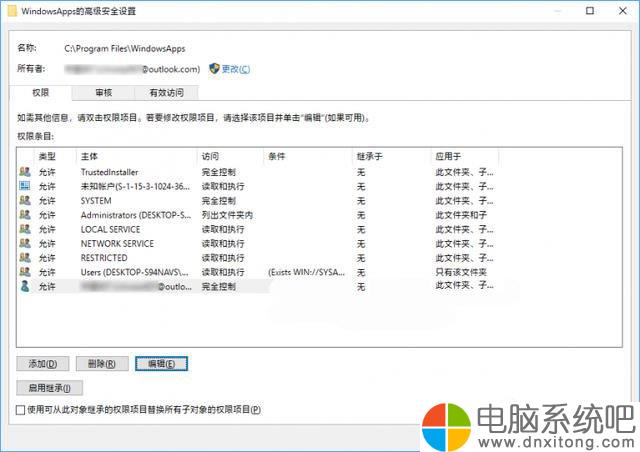This screenshot has width=640, height=452.
Task: Click the group icon beside Administrators entry
Action: click(x=25, y=215)
